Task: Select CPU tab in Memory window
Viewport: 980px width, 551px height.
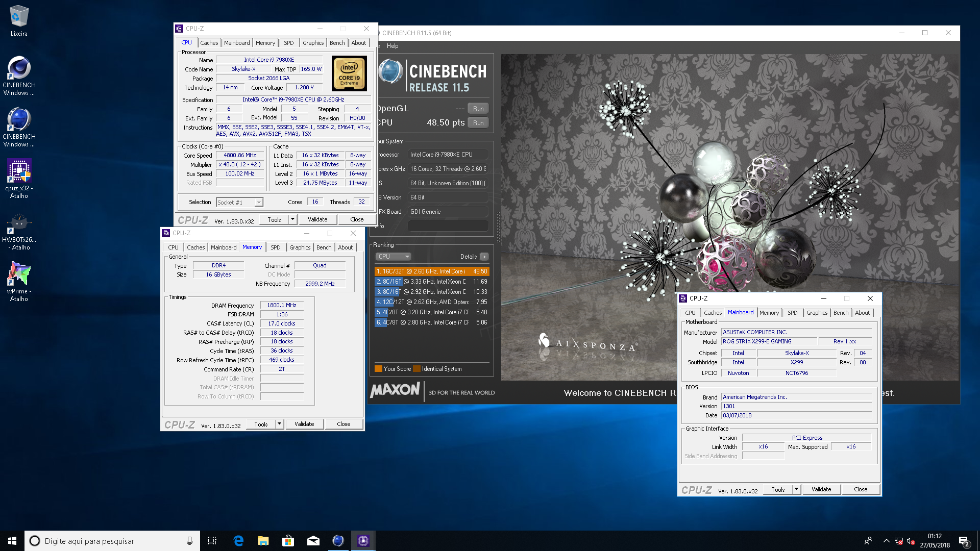Action: pos(174,247)
